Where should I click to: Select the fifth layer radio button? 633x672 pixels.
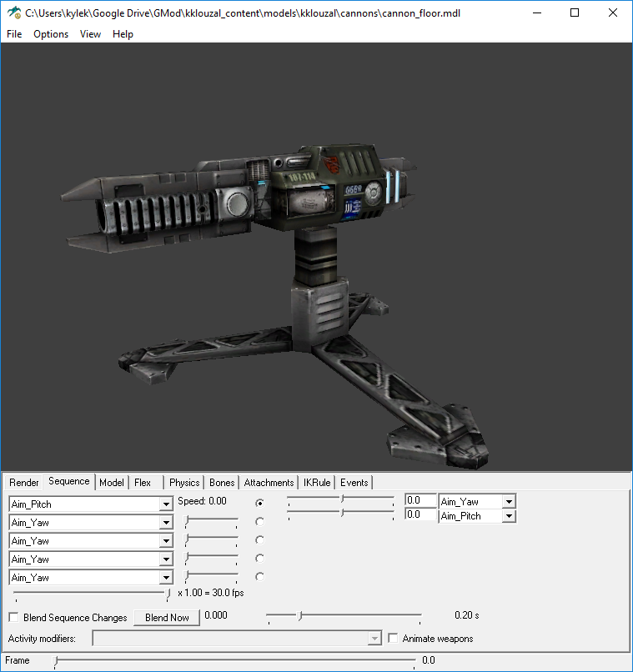pos(259,577)
